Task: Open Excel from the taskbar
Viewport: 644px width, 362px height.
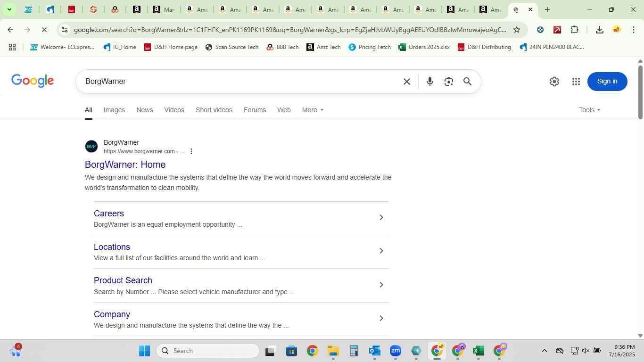Action: tap(478, 351)
